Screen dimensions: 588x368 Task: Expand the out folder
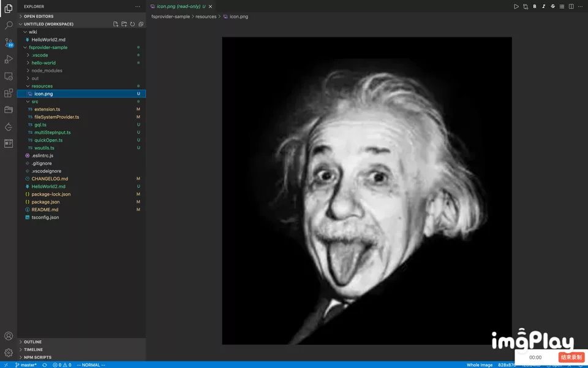click(x=81, y=79)
